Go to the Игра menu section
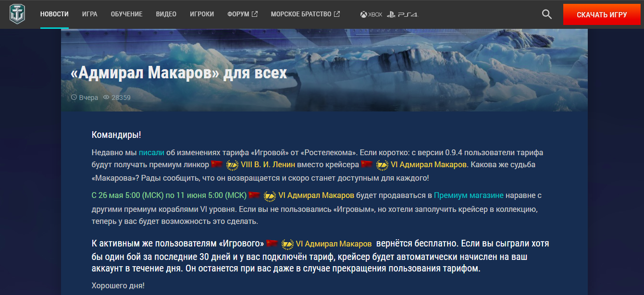The height and width of the screenshot is (295, 644). 89,14
